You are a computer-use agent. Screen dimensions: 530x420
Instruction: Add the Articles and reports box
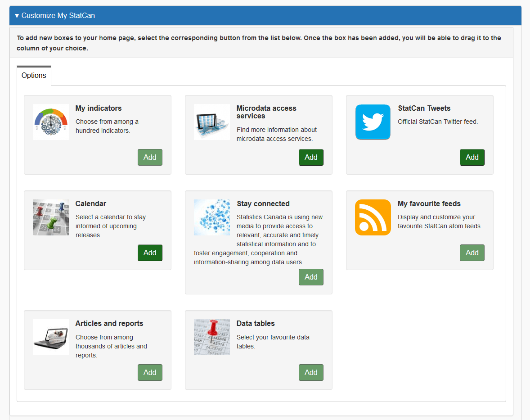pyautogui.click(x=150, y=373)
